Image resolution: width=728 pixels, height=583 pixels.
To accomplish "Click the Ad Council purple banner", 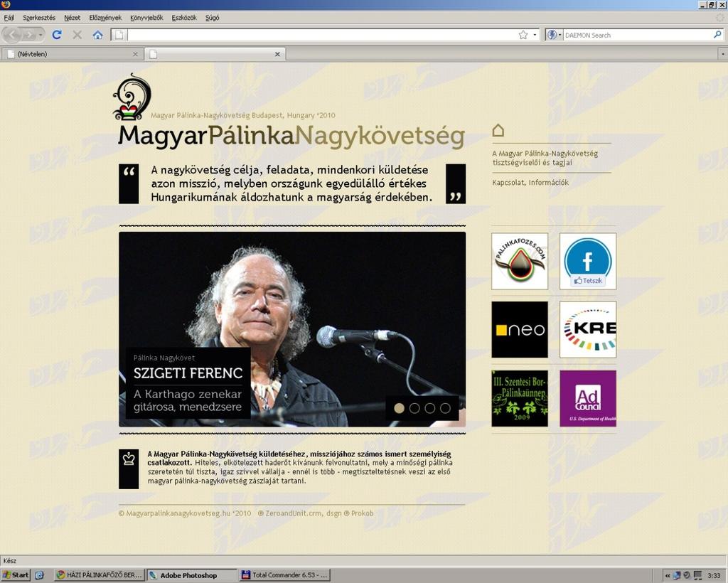I will click(x=588, y=398).
